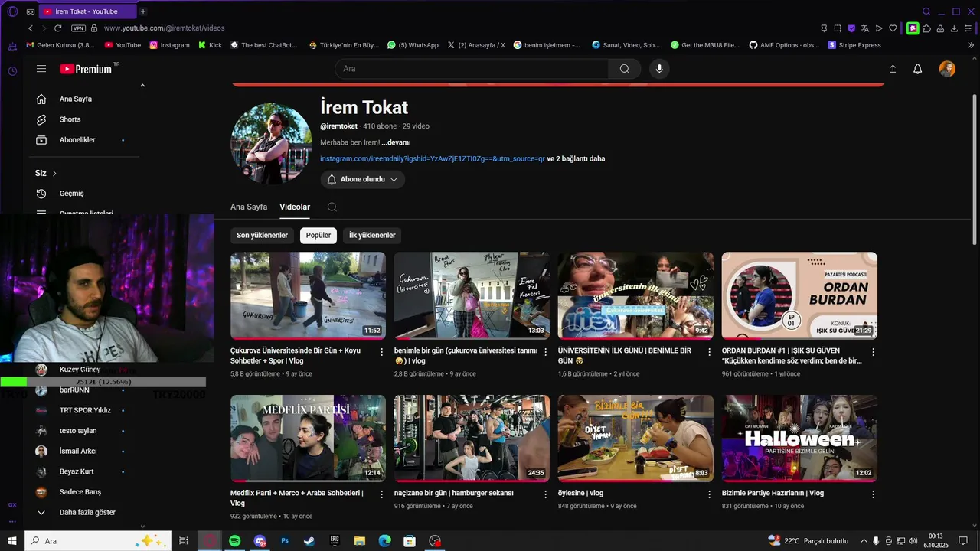This screenshot has height=551, width=980.
Task: Open the upload/create icon in header
Action: (893, 69)
